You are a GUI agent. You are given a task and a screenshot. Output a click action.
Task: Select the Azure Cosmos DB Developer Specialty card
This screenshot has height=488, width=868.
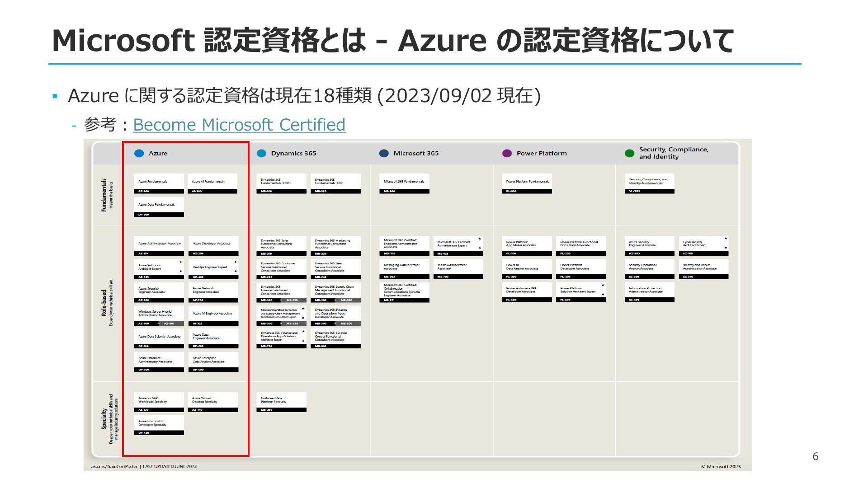click(159, 425)
